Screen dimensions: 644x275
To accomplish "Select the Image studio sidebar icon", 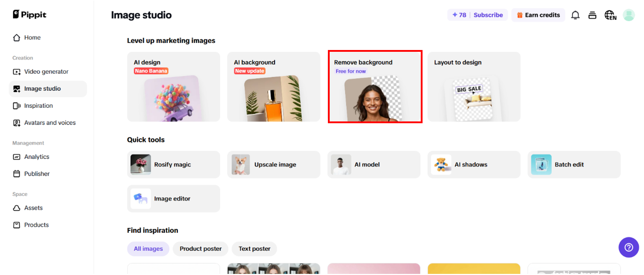I will (x=16, y=89).
